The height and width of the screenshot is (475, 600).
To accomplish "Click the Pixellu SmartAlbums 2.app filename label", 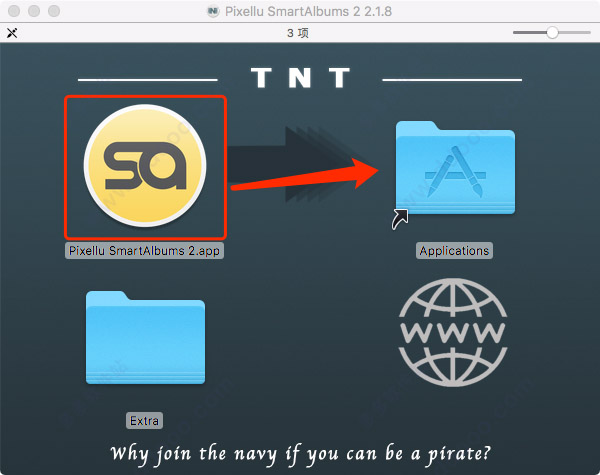I will click(x=144, y=251).
